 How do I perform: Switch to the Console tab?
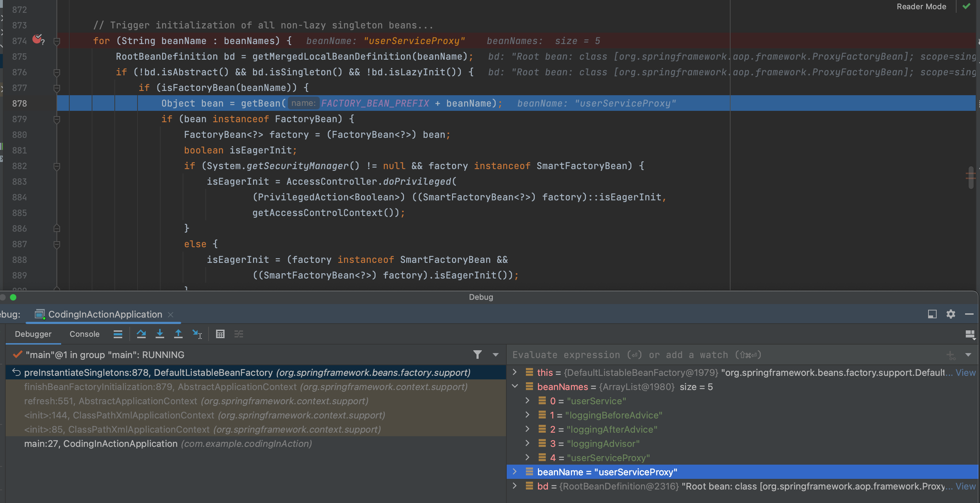point(84,334)
